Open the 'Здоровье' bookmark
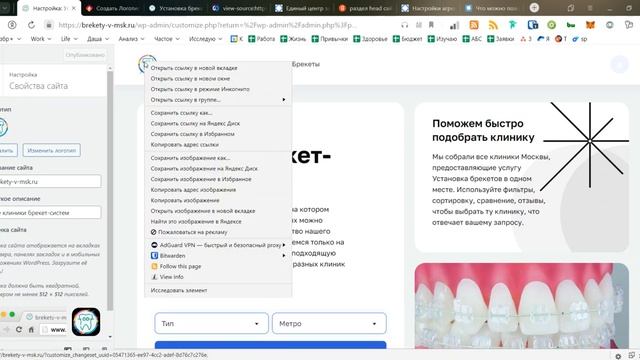 coord(370,39)
